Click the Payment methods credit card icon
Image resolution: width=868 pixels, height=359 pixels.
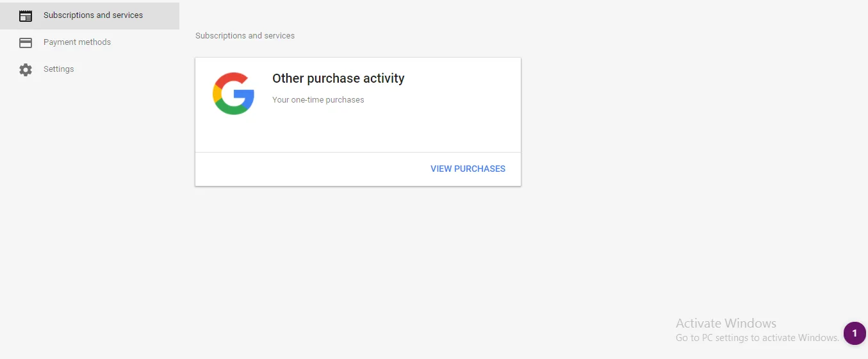(26, 43)
